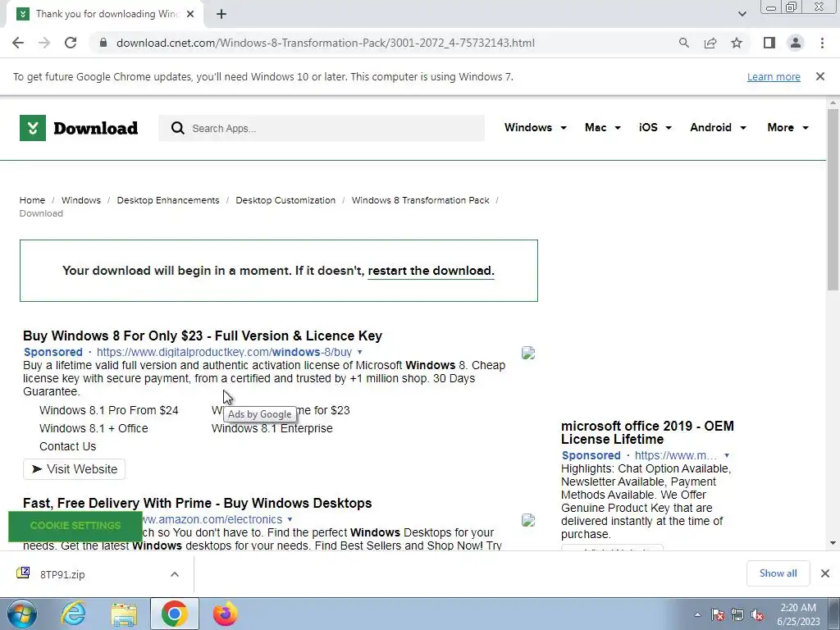Expand the arrow beside digitalproductkey URL
The height and width of the screenshot is (630, 840).
tap(360, 352)
